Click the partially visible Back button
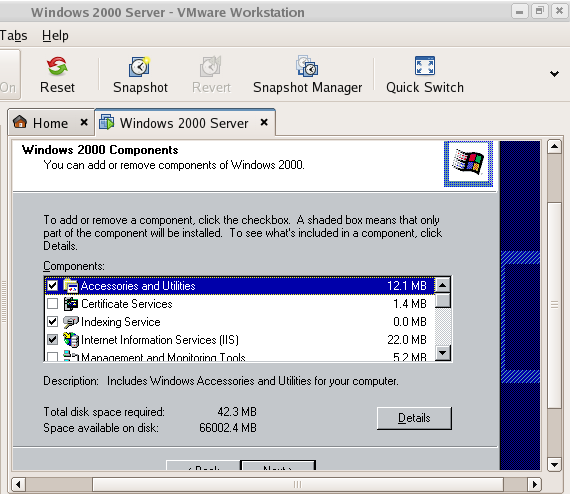 coord(203,465)
